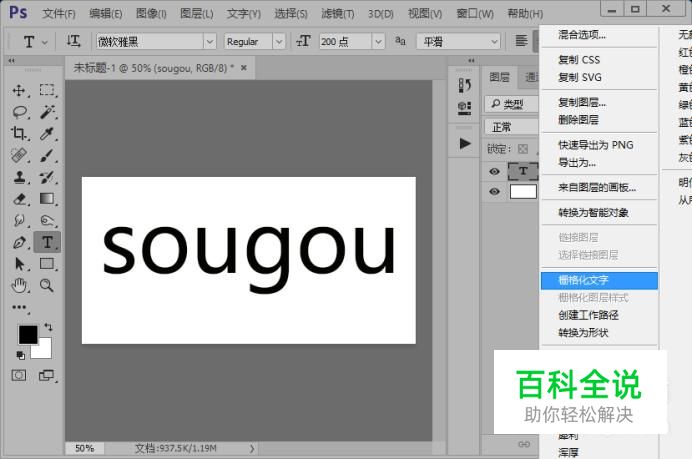
Task: Select the Clone Stamp tool
Action: click(x=19, y=177)
